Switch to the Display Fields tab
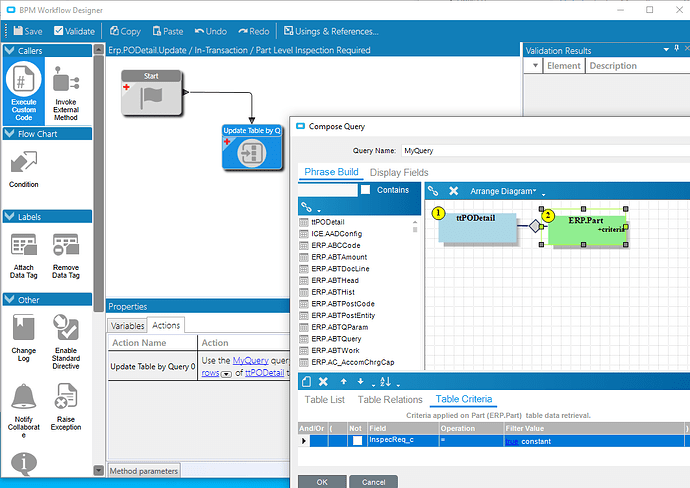Viewport: 690px width, 488px height. (x=400, y=172)
